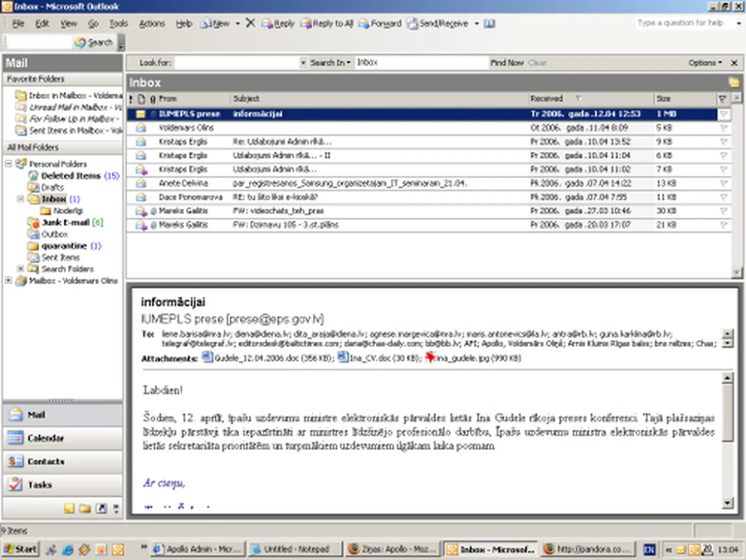Image resolution: width=746 pixels, height=560 pixels.
Task: Select the 'RE: tu šito lkai e-kioskā?' message
Action: pyautogui.click(x=429, y=197)
